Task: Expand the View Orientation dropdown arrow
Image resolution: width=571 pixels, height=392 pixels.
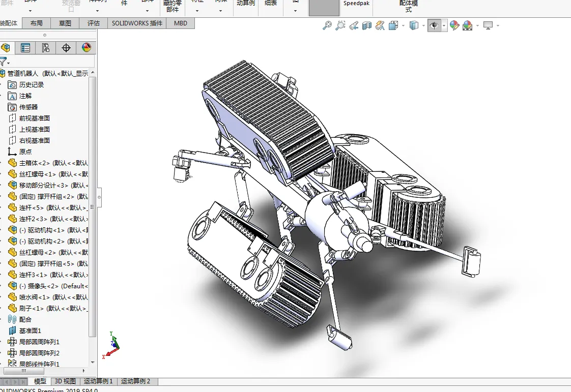Action: pyautogui.click(x=403, y=25)
